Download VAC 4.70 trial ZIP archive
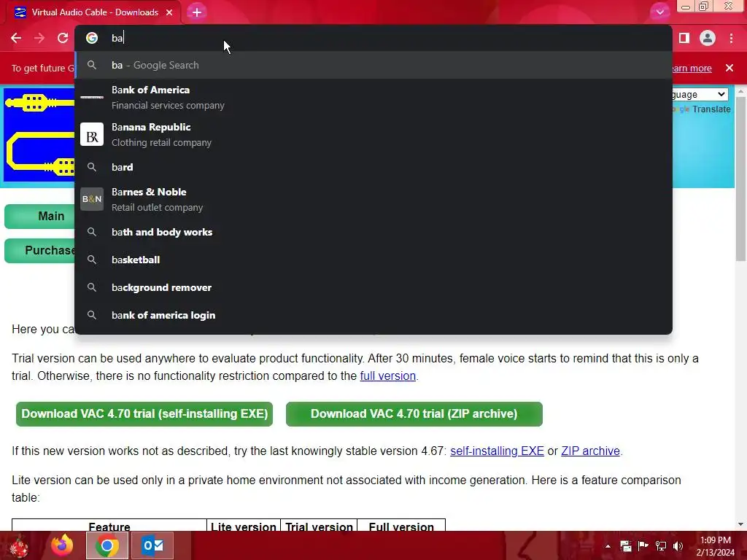 [x=414, y=414]
